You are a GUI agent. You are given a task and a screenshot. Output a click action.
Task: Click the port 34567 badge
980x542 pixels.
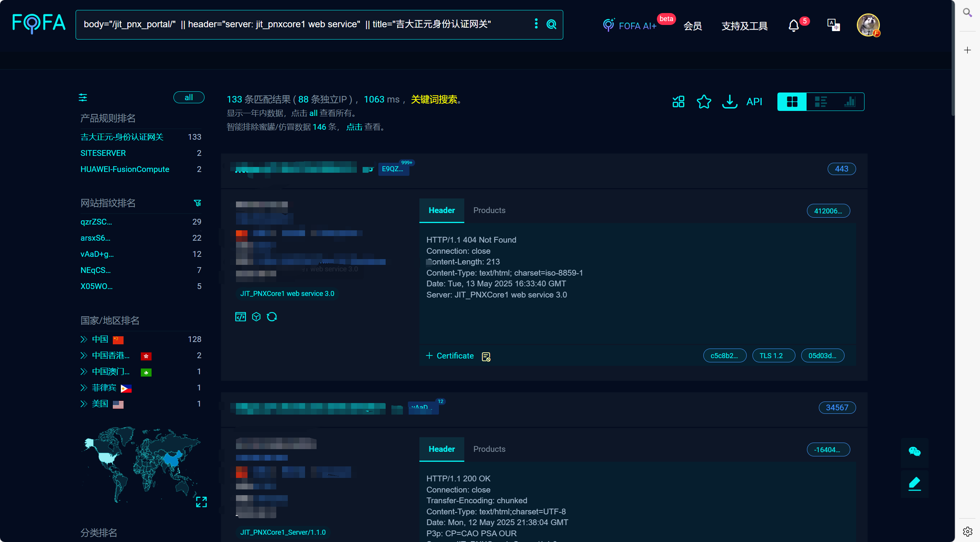tap(837, 408)
